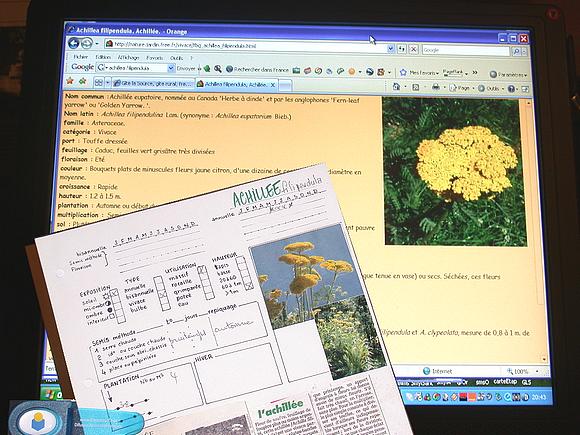Click the yellow Achillea flower photo
580x435 pixels.
point(455,171)
